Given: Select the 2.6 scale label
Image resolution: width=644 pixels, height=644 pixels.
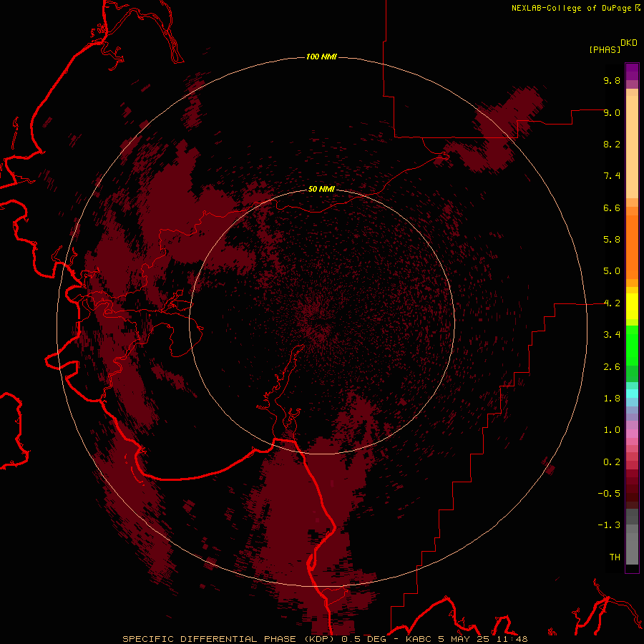Looking at the screenshot, I should (612, 367).
